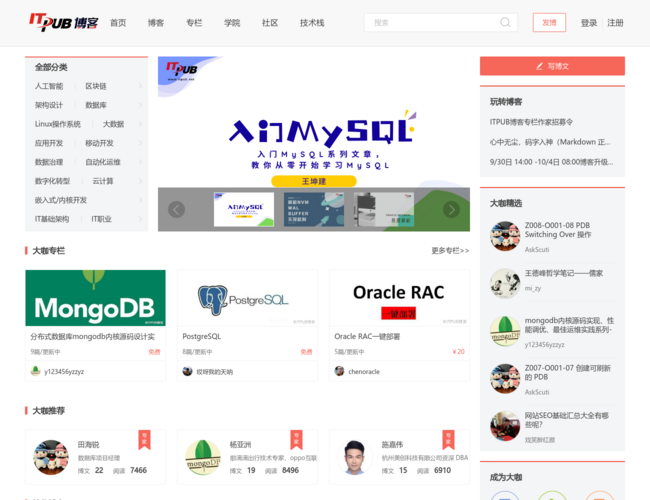The height and width of the screenshot is (500, 650).
Task: Open Z008-O001-08 PDB Switching Over article
Action: click(x=558, y=230)
